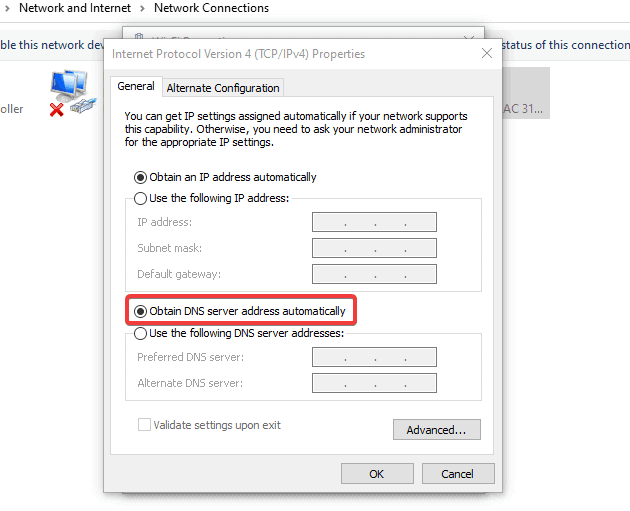
Task: Expand breadcrumb chevron before Network Connections
Action: tap(140, 8)
